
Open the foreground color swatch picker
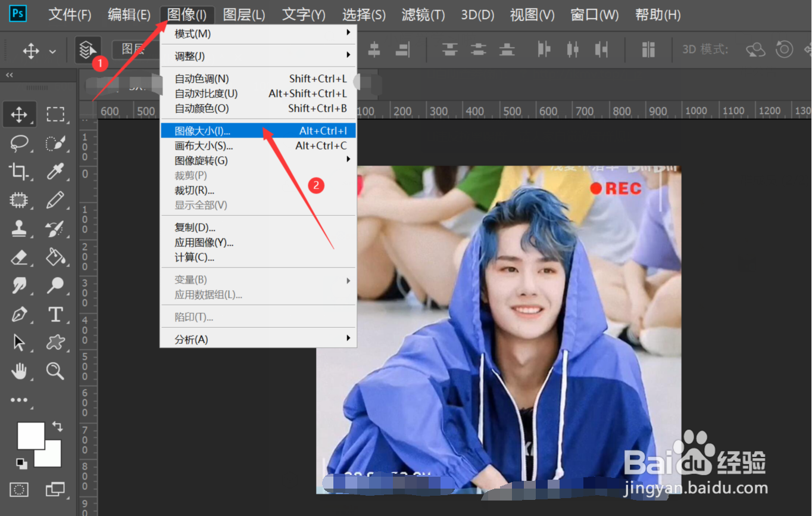click(31, 435)
